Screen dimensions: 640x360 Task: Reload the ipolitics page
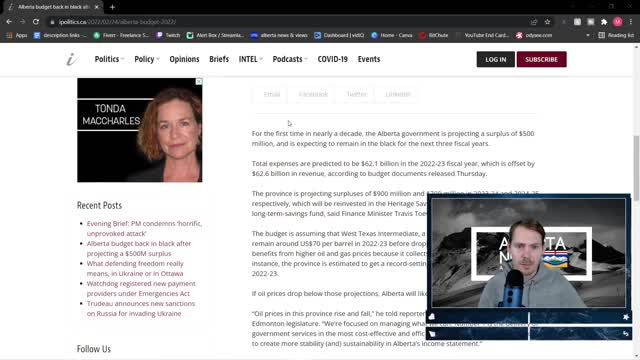[36, 22]
